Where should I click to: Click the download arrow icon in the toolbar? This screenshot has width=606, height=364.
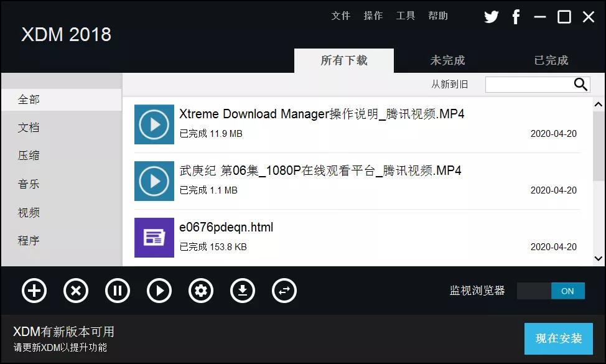243,291
